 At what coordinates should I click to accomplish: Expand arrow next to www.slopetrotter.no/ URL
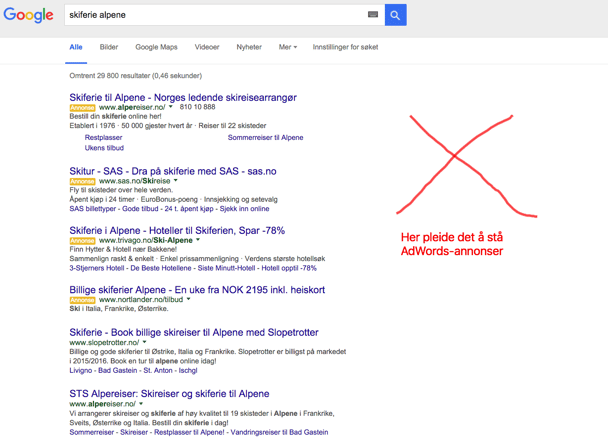click(144, 342)
